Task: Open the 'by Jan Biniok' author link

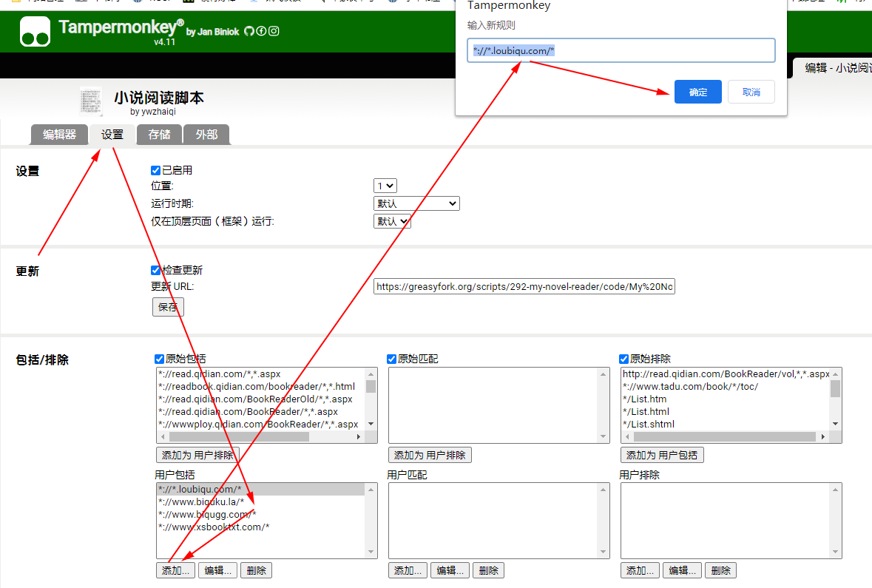Action: [212, 32]
